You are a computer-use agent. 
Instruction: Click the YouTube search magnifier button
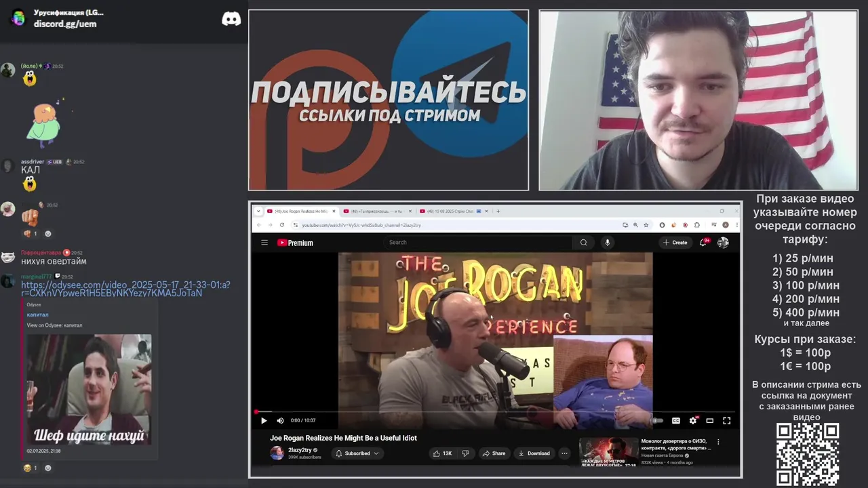click(583, 242)
